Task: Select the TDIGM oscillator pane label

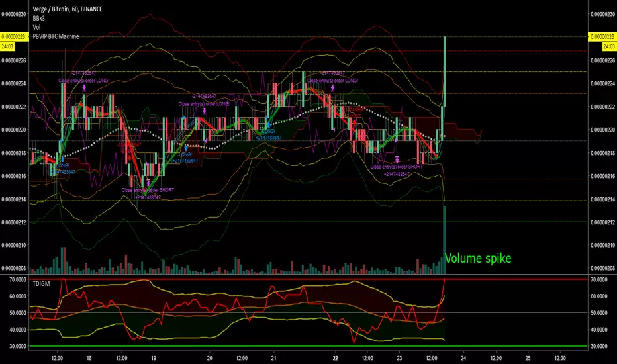Action: [x=41, y=283]
